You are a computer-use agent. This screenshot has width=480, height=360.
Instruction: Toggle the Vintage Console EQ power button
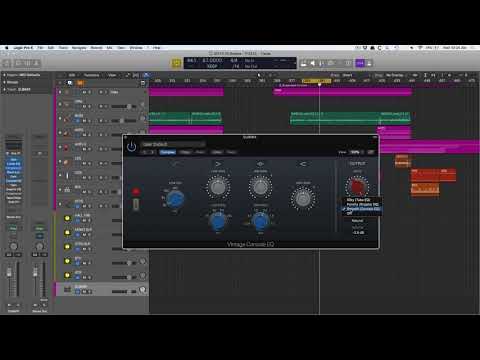pos(132,146)
